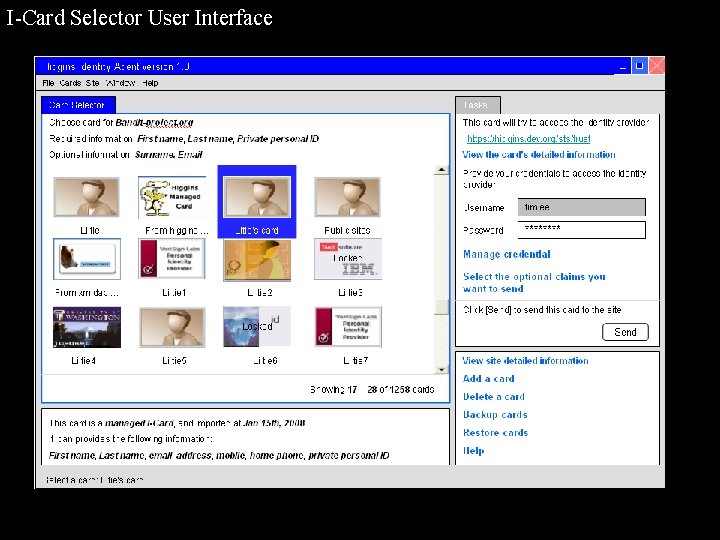Screen dimensions: 720x540
Task: Click Restore cards link
Action: [x=495, y=433]
